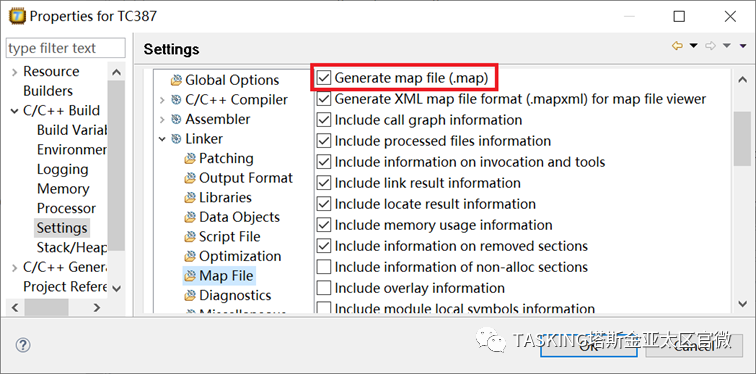Click the forward navigation arrow icon

pyautogui.click(x=710, y=46)
